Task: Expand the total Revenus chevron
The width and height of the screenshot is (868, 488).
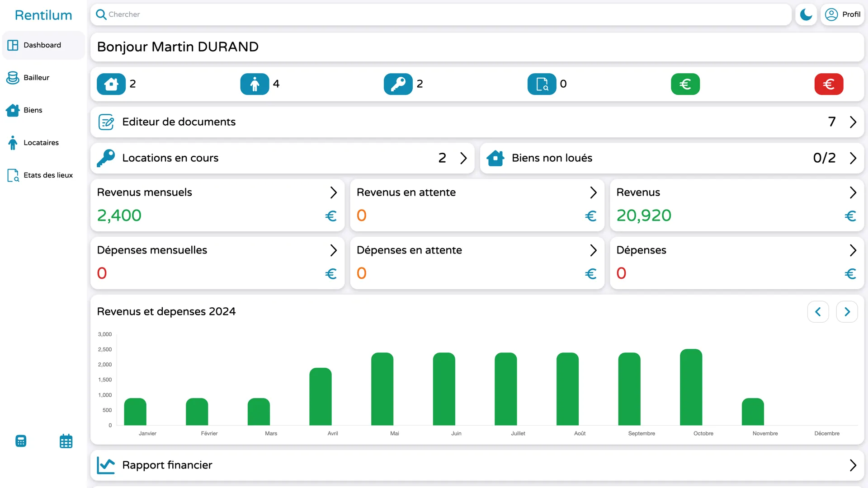Action: click(x=853, y=192)
